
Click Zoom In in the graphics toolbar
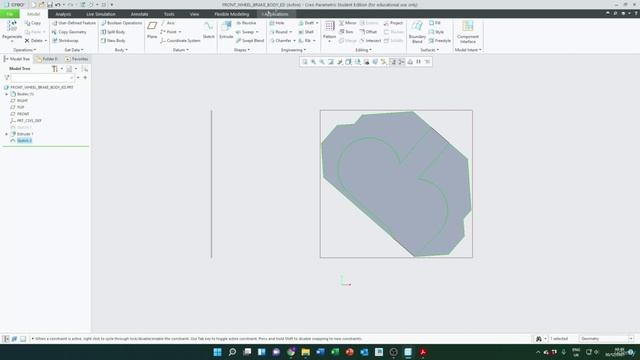click(313, 62)
